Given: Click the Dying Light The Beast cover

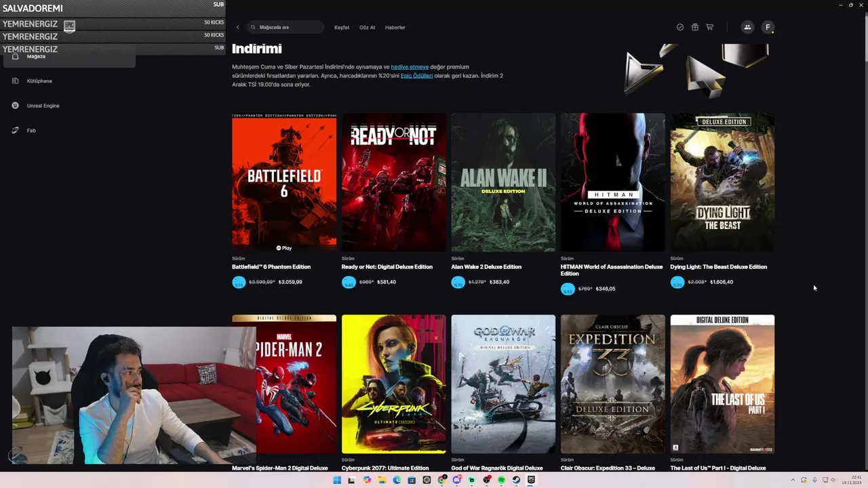Looking at the screenshot, I should pos(722,182).
